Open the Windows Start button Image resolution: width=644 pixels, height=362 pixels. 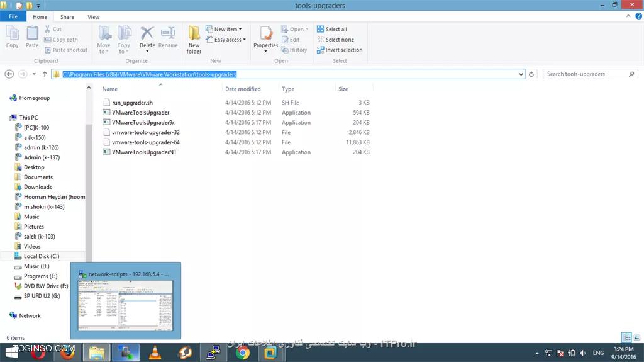(11, 353)
